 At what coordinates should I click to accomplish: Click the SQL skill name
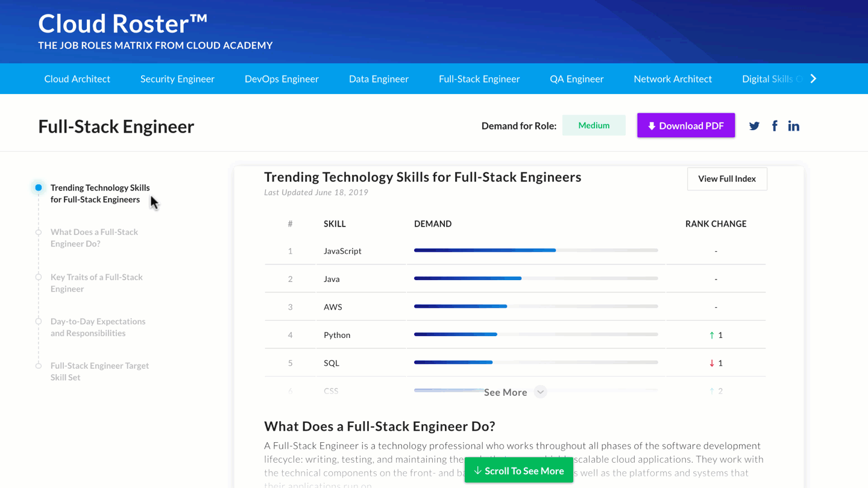(332, 363)
